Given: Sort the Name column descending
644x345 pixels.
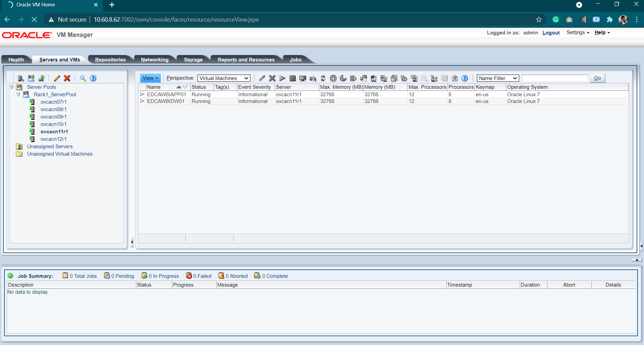Looking at the screenshot, I should (185, 87).
